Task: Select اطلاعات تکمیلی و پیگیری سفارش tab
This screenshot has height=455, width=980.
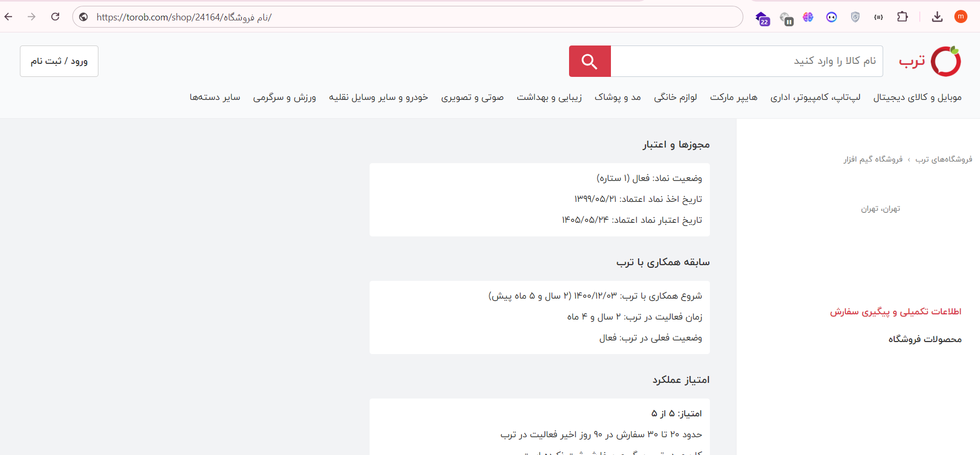Action: click(x=896, y=312)
